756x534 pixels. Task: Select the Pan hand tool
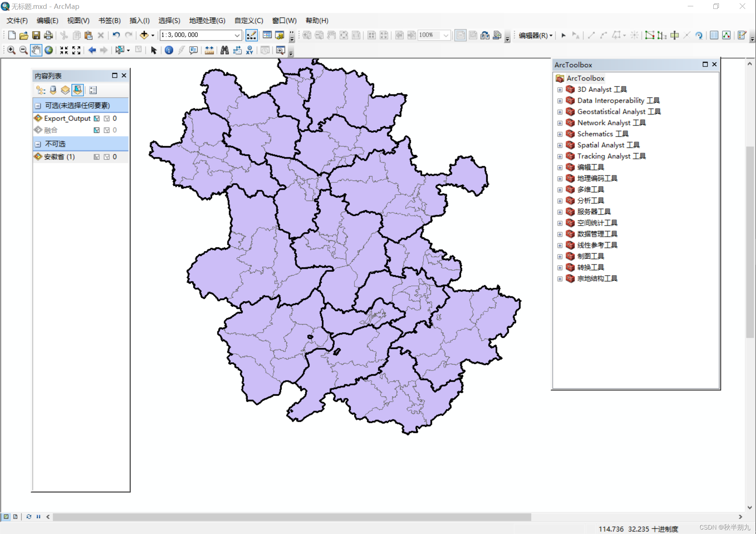pos(36,50)
